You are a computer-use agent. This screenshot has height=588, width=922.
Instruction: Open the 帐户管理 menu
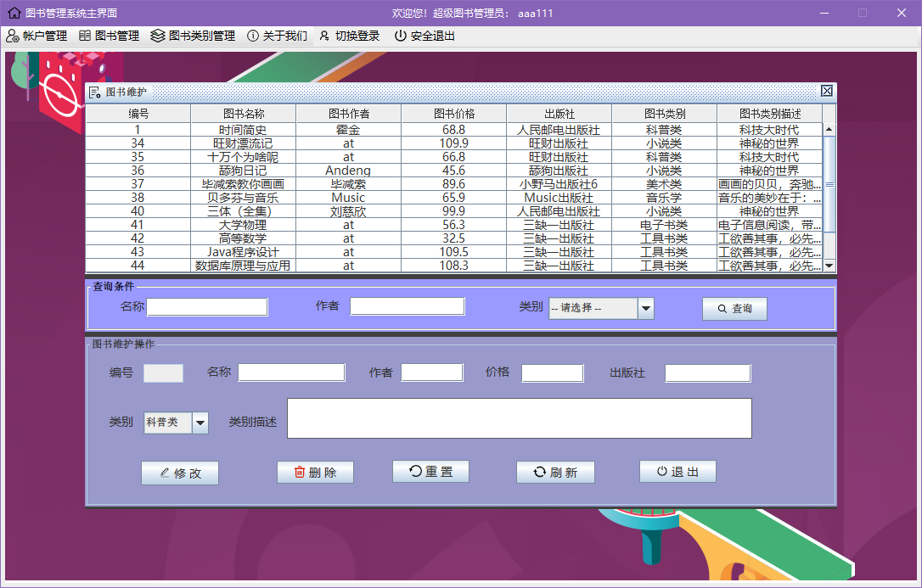pos(37,36)
